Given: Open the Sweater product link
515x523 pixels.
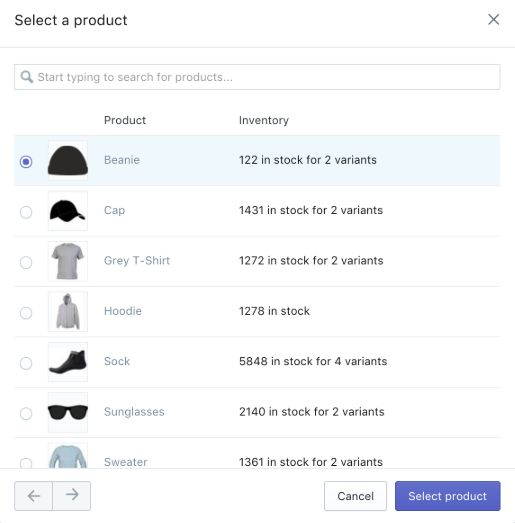Looking at the screenshot, I should (x=125, y=462).
